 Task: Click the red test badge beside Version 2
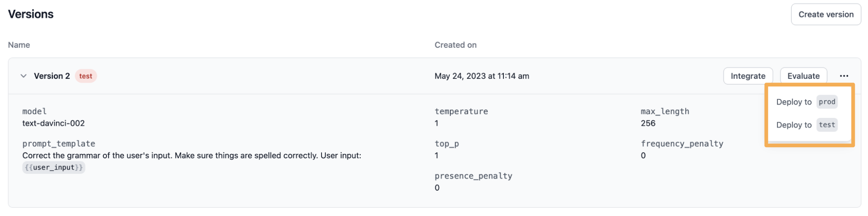click(x=85, y=76)
